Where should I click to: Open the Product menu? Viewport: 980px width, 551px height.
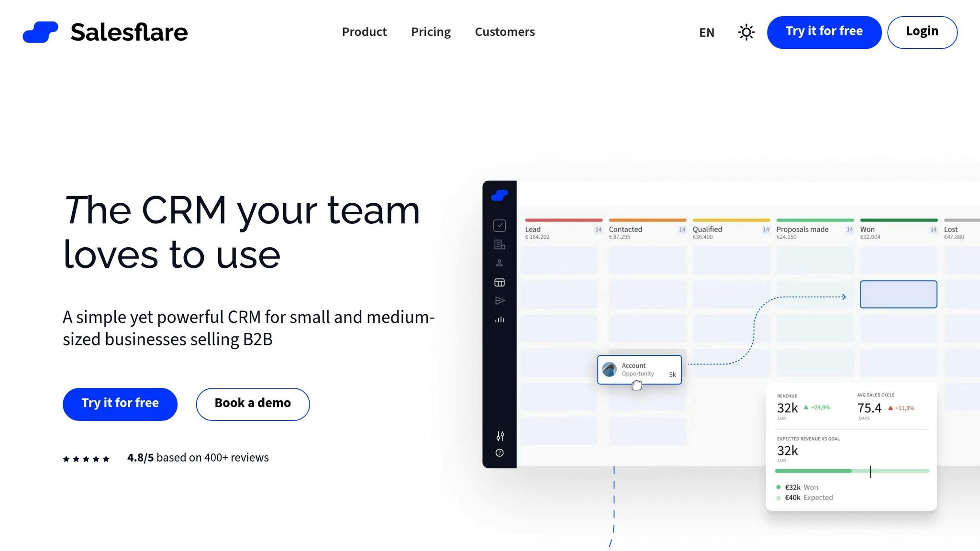click(x=364, y=32)
